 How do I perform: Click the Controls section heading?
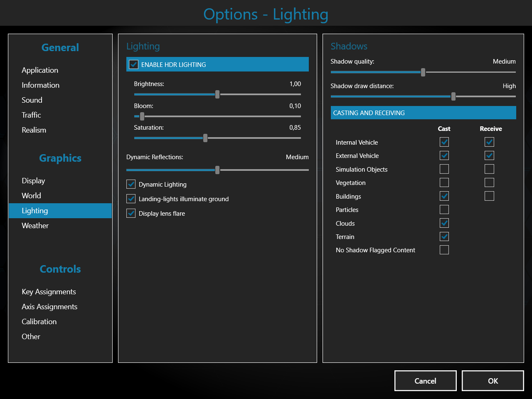click(x=60, y=269)
